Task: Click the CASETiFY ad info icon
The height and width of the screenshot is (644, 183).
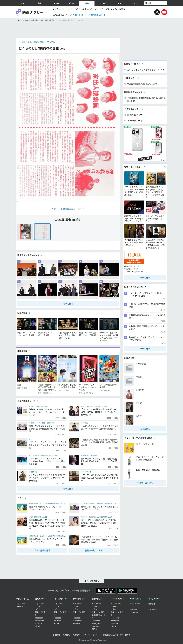Action: coord(165,160)
